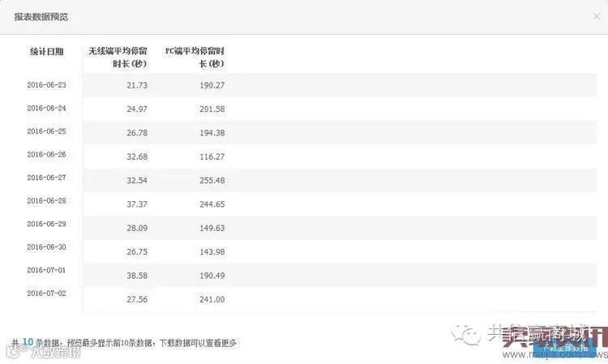Click the wireless value 32.68
Viewport: 608px width, 364px height.
[137, 156]
